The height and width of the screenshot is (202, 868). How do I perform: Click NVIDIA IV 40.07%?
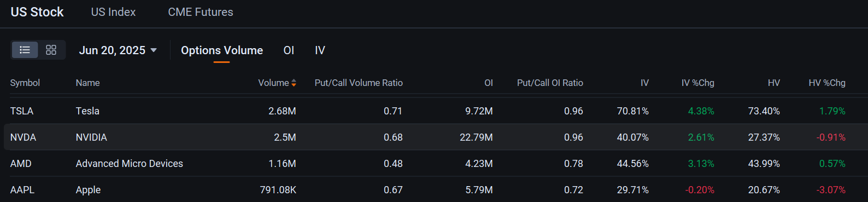633,137
